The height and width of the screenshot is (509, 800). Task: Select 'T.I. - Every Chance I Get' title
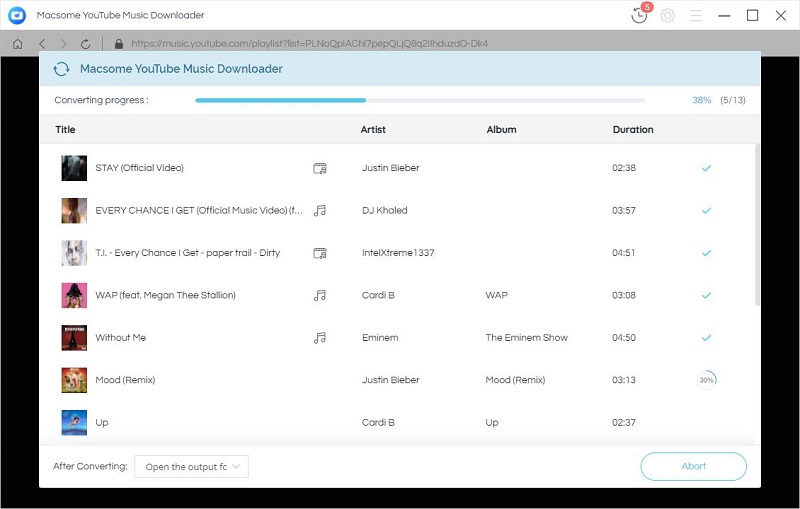[x=187, y=252]
